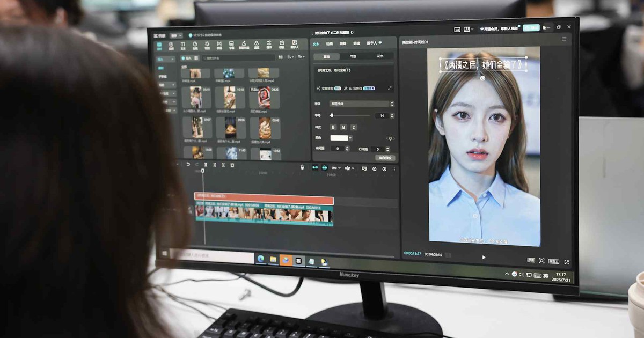Open the Adjustment sliders tool icon
This screenshot has width=644, height=338.
pos(269,44)
